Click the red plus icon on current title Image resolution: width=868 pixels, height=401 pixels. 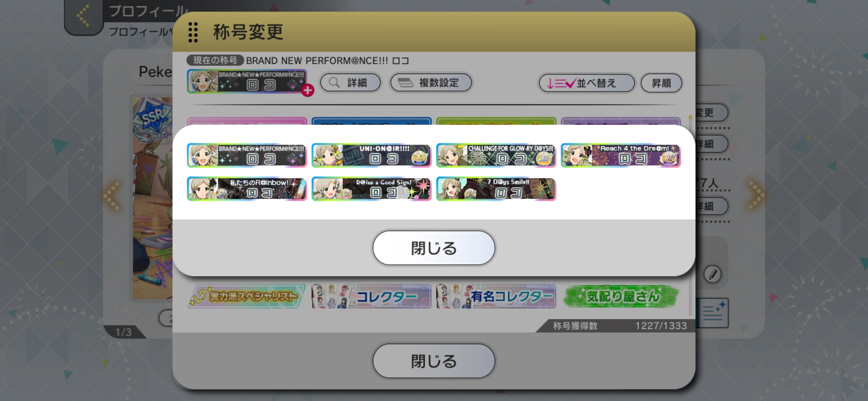click(x=307, y=90)
